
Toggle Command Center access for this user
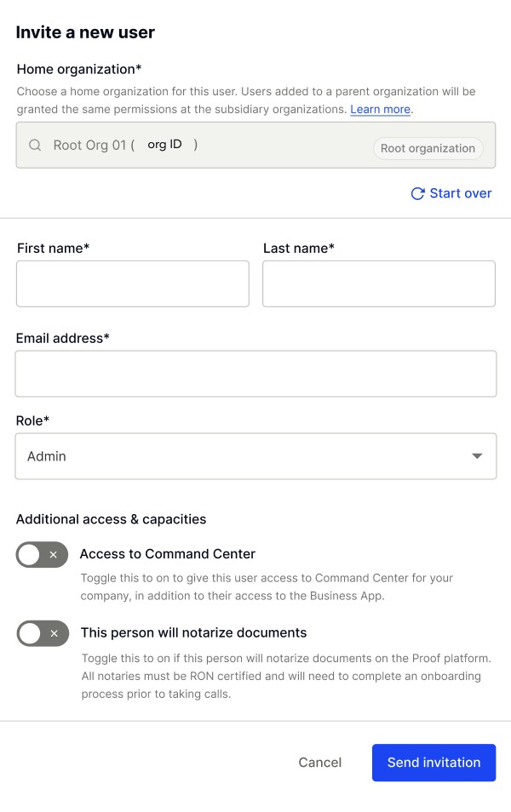click(42, 555)
